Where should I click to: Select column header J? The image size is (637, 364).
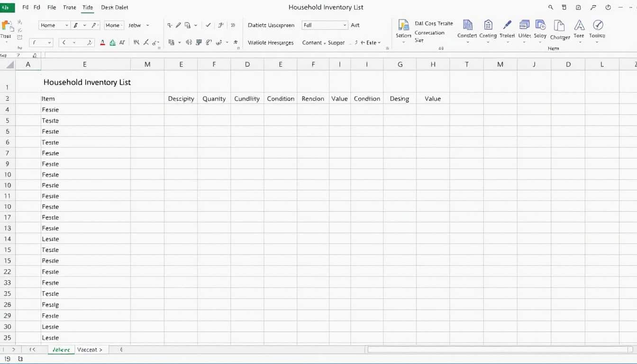534,64
